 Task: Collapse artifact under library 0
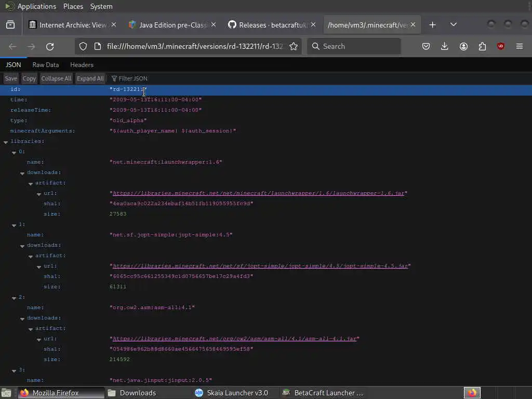pyautogui.click(x=31, y=184)
